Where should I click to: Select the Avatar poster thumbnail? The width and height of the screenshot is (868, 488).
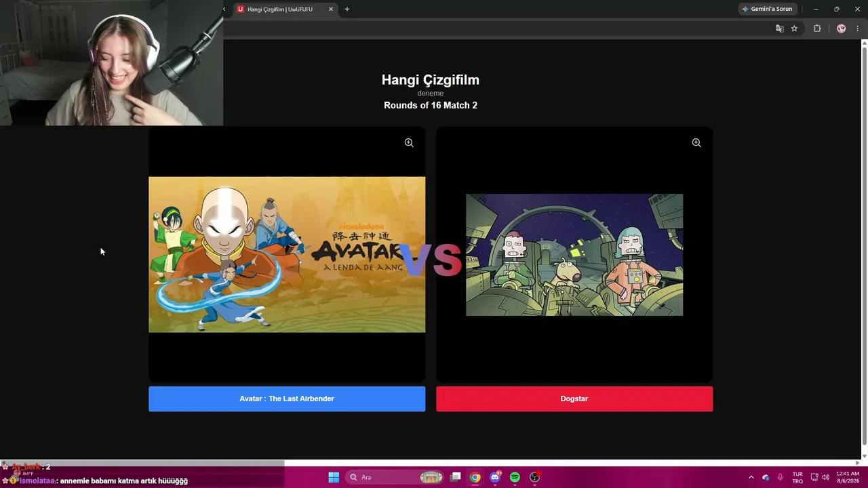(287, 255)
